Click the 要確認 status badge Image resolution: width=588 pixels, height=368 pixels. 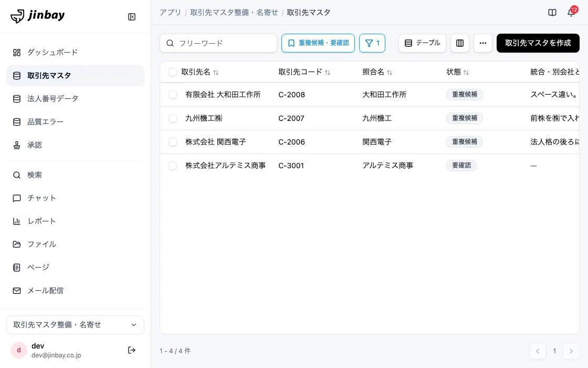[461, 166]
